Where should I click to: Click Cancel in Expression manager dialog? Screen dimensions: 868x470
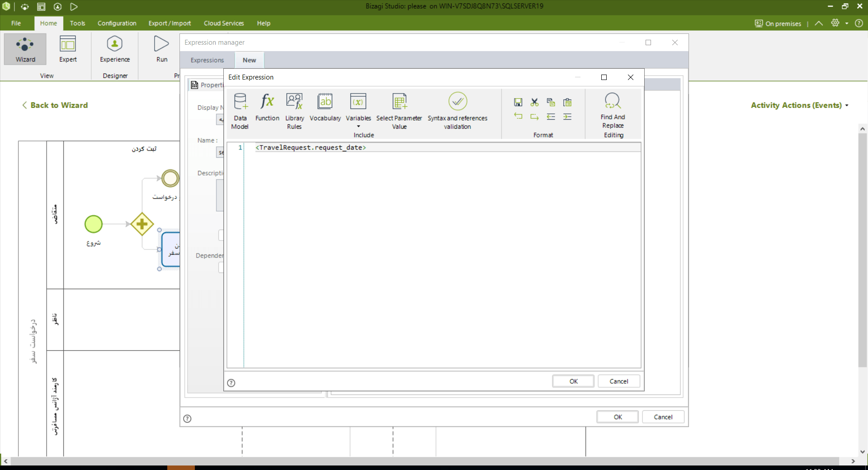663,417
